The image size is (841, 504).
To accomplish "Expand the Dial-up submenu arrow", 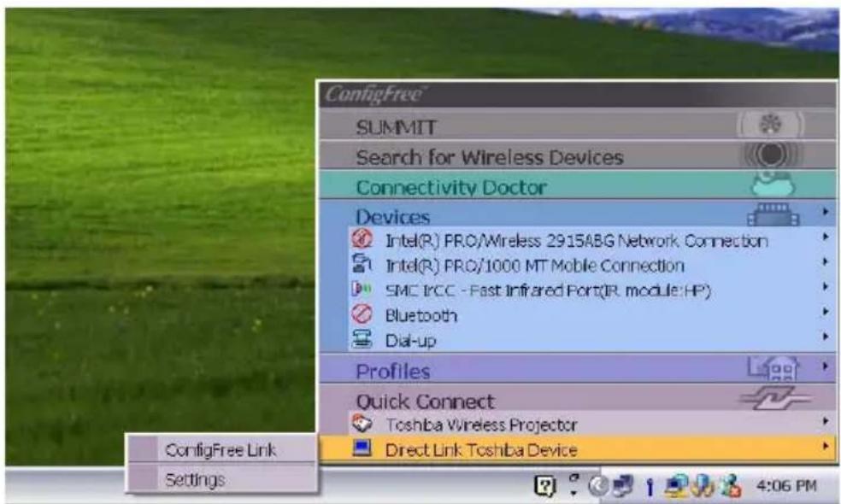I will tap(825, 337).
